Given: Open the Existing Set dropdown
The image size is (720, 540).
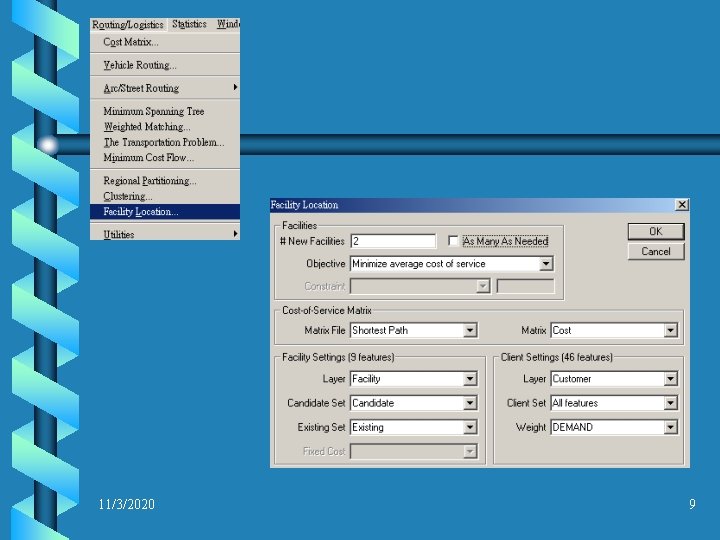Looking at the screenshot, I should (414, 428).
